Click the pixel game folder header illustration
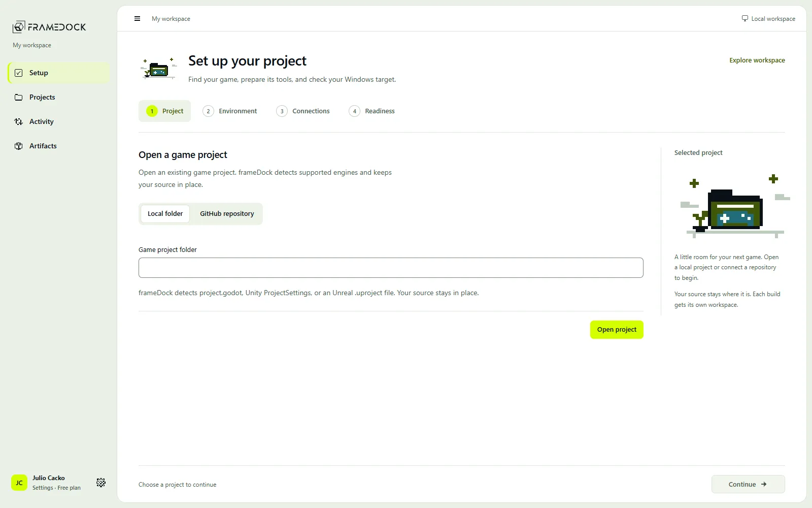The width and height of the screenshot is (812, 508). (159, 69)
